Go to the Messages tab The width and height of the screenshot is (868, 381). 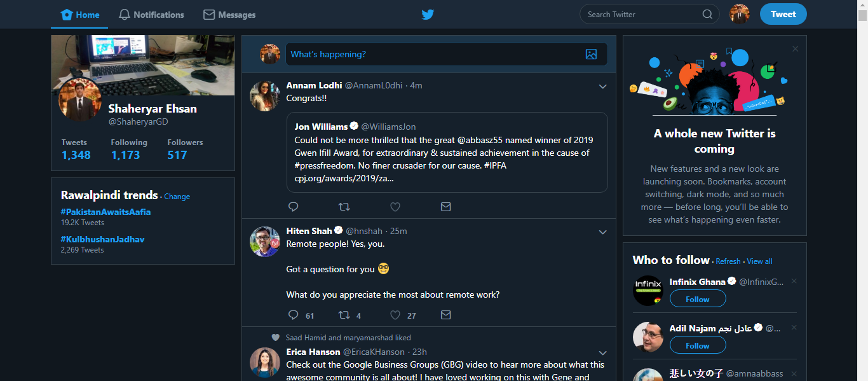coord(229,15)
